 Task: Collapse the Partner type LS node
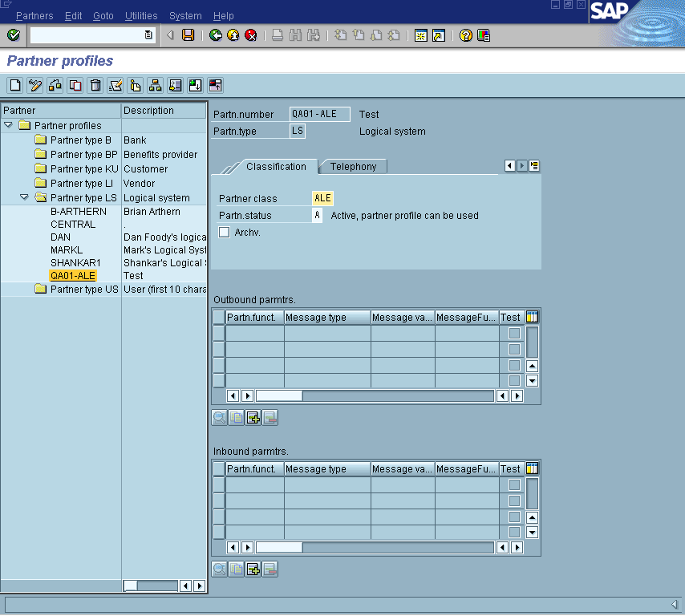tap(24, 197)
